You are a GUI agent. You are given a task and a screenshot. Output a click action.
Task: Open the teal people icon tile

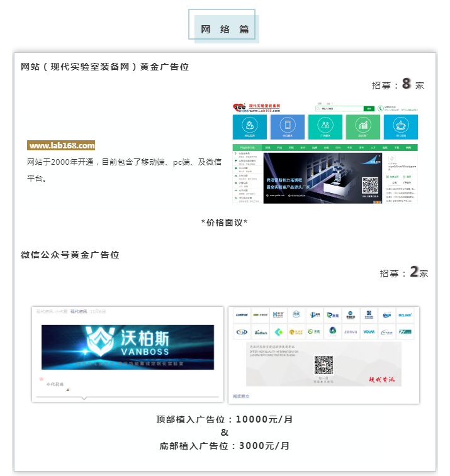(325, 126)
